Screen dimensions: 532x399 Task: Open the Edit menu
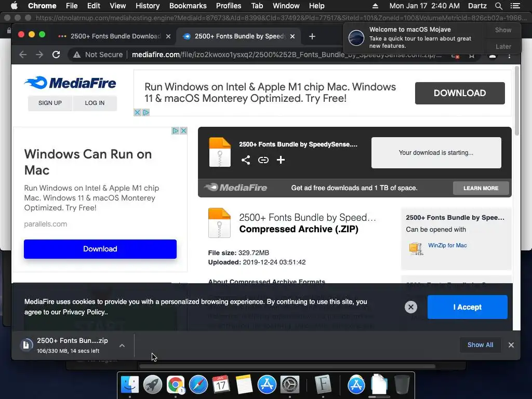[x=94, y=6]
